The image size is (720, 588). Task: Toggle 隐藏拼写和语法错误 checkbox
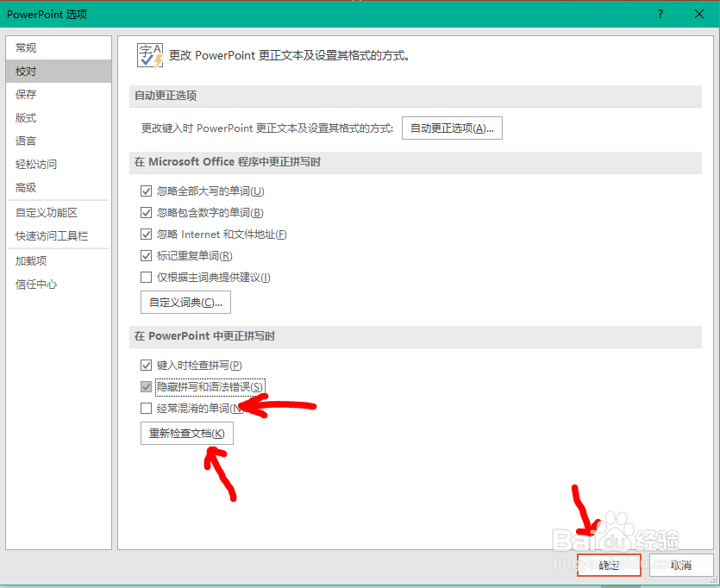coord(146,387)
